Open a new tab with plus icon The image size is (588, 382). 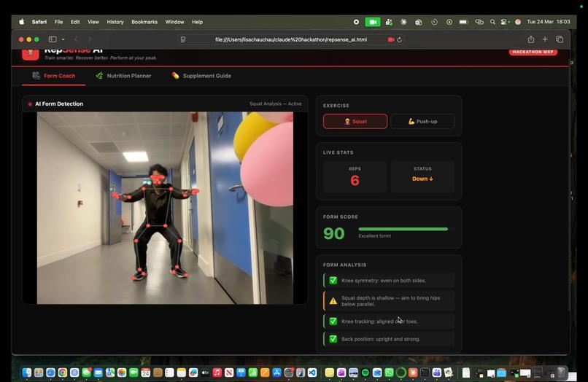(x=545, y=39)
